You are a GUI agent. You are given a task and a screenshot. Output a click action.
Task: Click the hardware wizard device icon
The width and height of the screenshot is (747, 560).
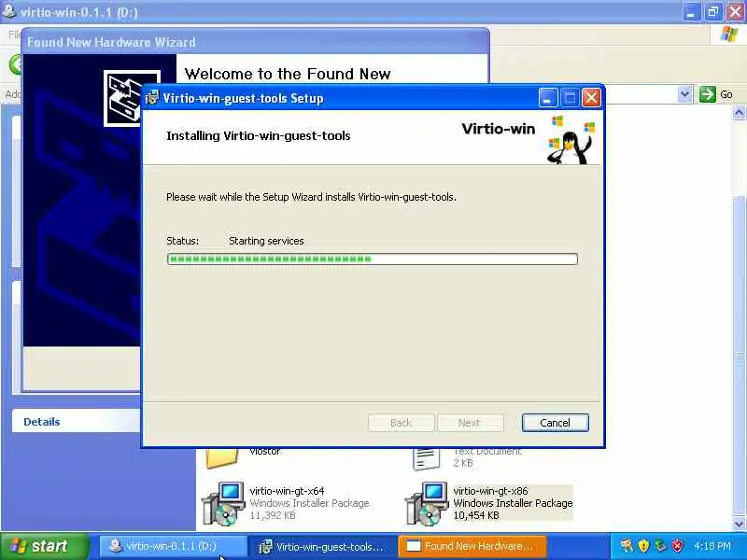(122, 98)
